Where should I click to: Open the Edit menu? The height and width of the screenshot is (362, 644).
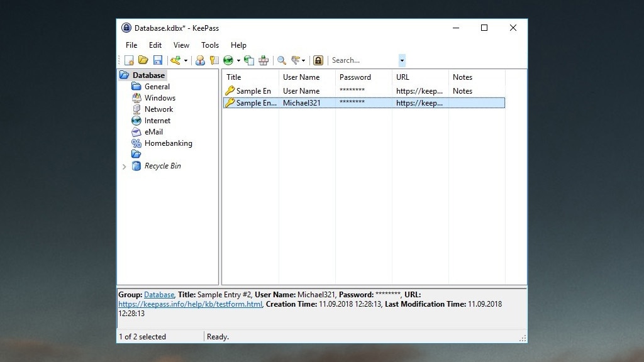coord(155,45)
